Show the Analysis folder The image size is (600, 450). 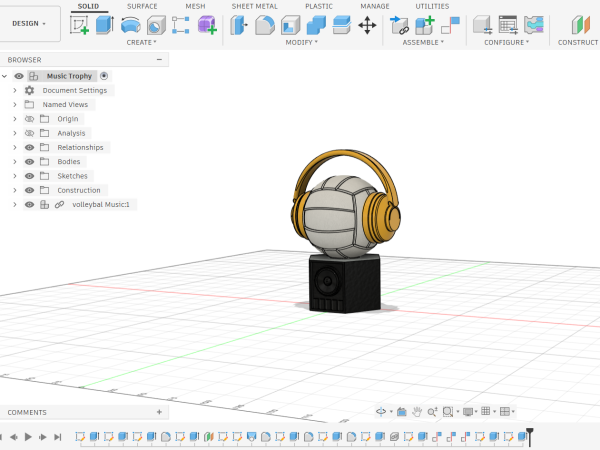(x=29, y=133)
